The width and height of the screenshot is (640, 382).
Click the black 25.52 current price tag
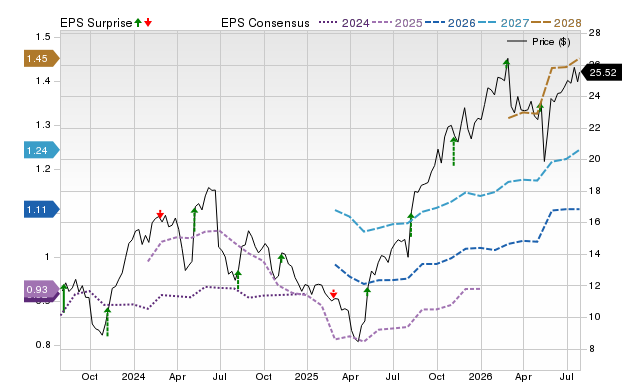point(601,73)
